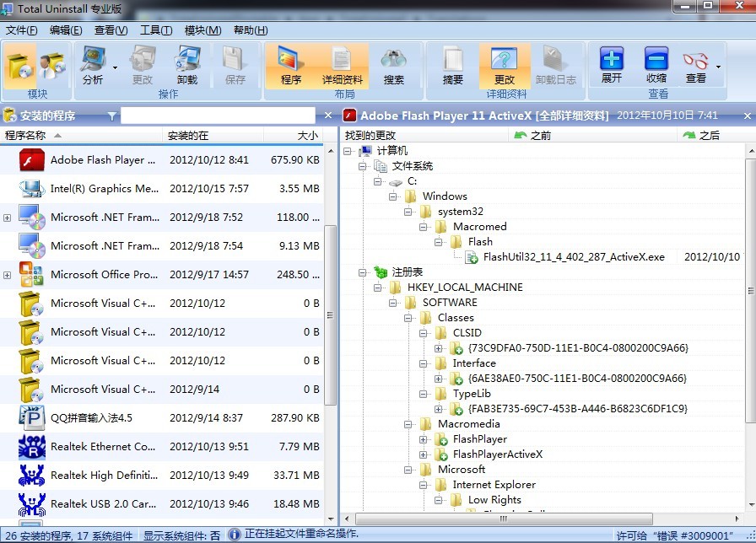Select Intel(R) Graphics Media program row
Viewport: 756px width, 543px height.
coord(162,188)
